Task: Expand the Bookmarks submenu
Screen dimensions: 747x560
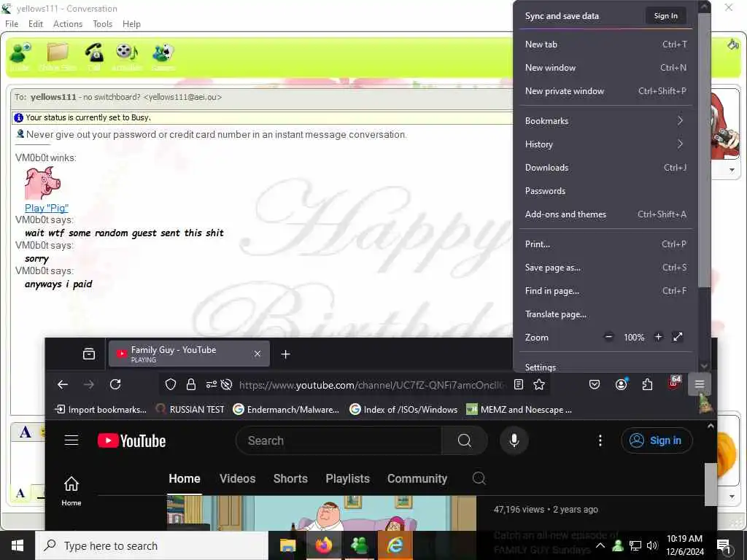Action: point(605,121)
